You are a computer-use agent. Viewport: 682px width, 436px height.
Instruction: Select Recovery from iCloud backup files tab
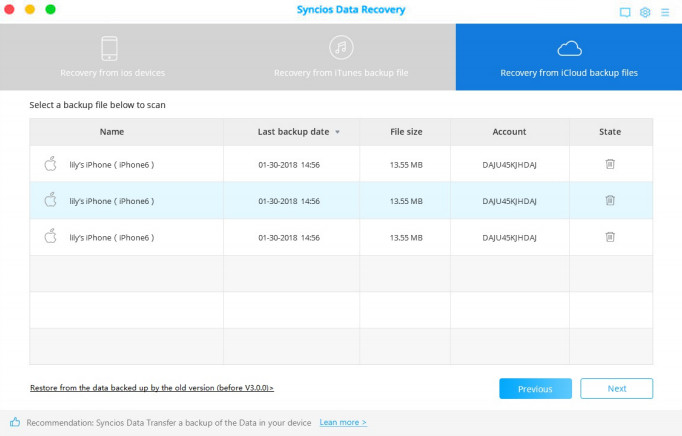pyautogui.click(x=569, y=57)
